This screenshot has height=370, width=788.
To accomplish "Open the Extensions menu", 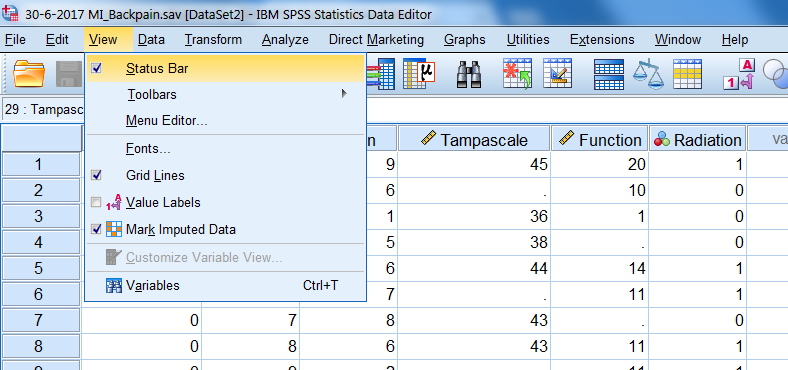I will click(x=602, y=39).
